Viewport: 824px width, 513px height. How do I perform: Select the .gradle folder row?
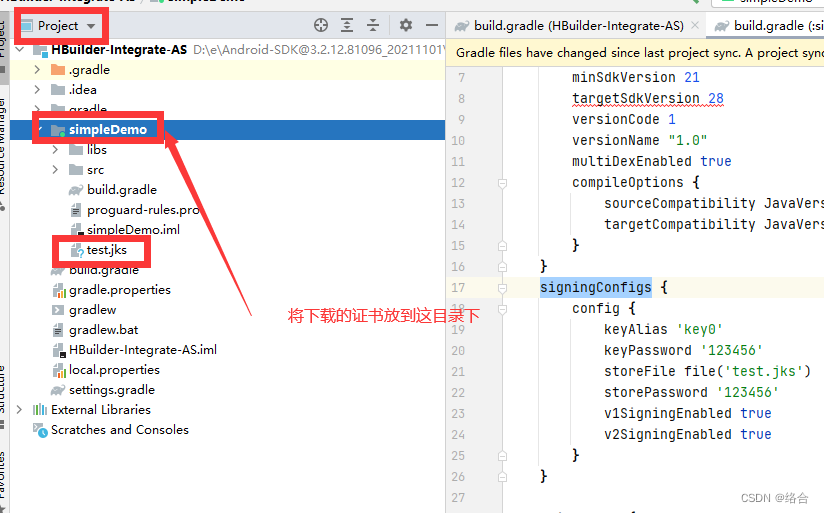click(227, 69)
